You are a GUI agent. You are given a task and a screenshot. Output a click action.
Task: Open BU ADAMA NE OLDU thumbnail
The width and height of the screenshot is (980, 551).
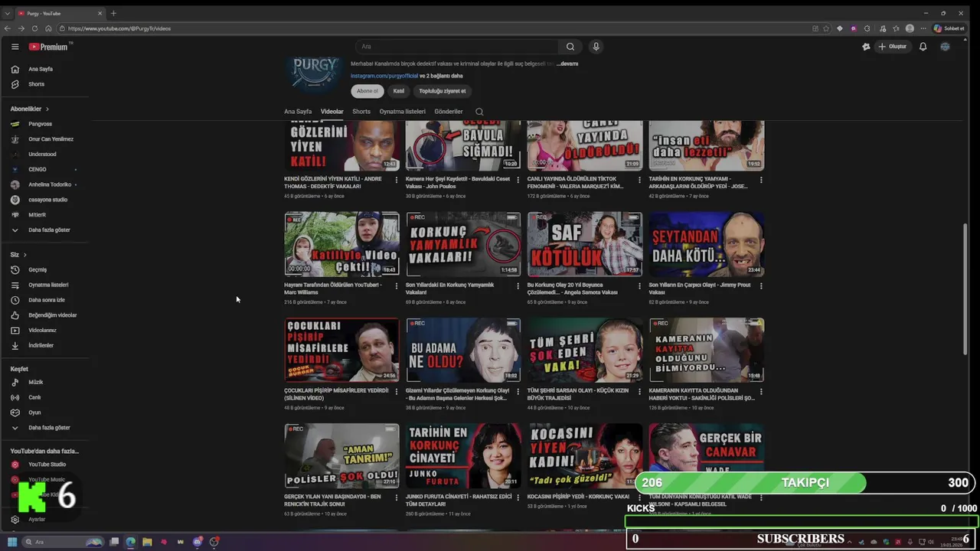click(463, 350)
